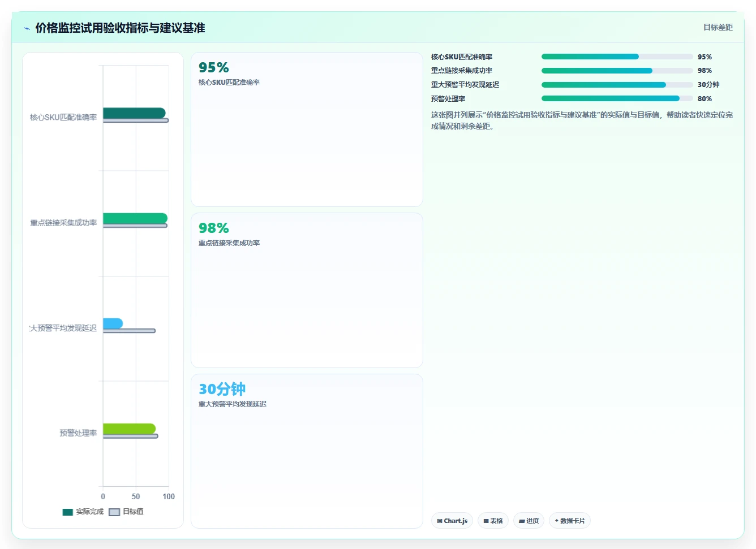Open the 30分钟 重大预警平均发现延迟 card

coord(307,451)
